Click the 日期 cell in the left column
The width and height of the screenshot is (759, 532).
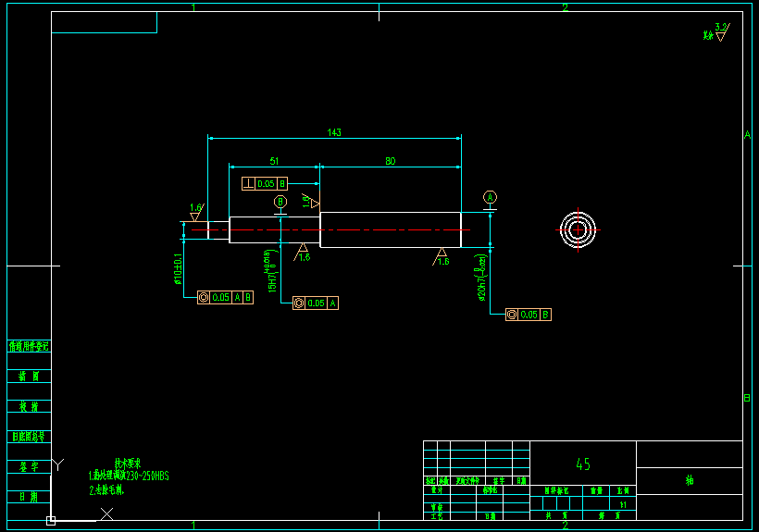(29, 497)
